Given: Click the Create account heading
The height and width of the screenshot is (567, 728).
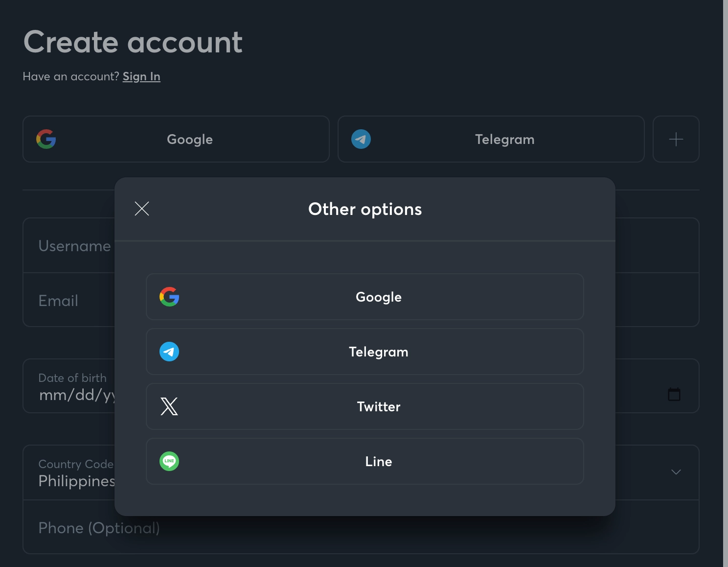Looking at the screenshot, I should 133,42.
